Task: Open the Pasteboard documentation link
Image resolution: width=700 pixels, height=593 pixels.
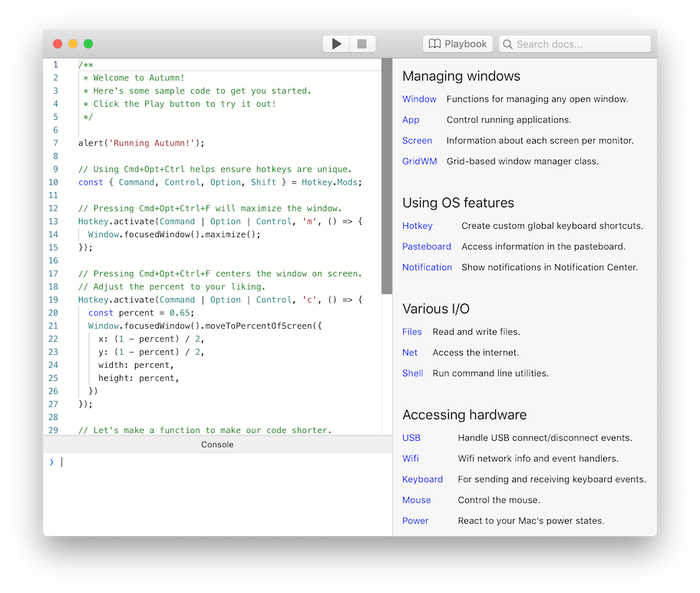Action: (x=427, y=247)
